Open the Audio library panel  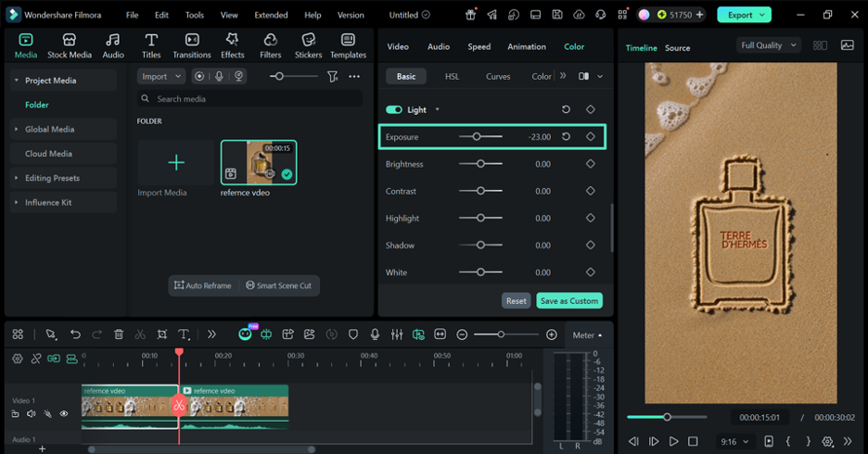tap(113, 46)
